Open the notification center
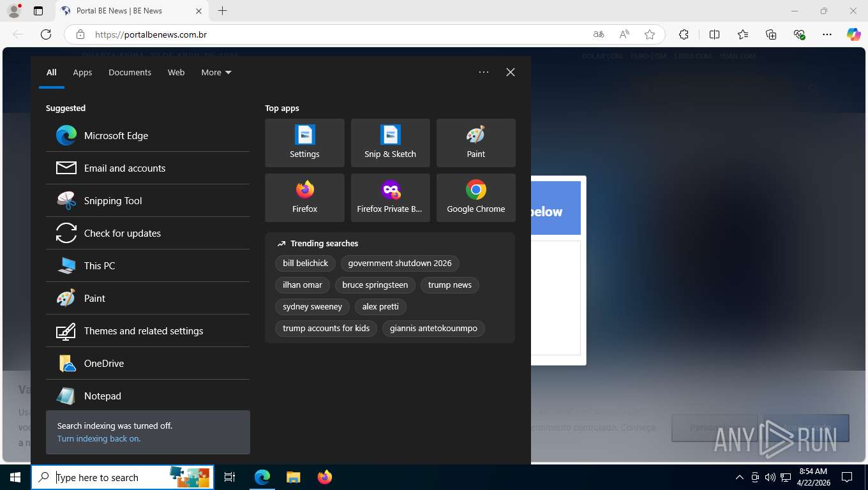 (x=847, y=477)
